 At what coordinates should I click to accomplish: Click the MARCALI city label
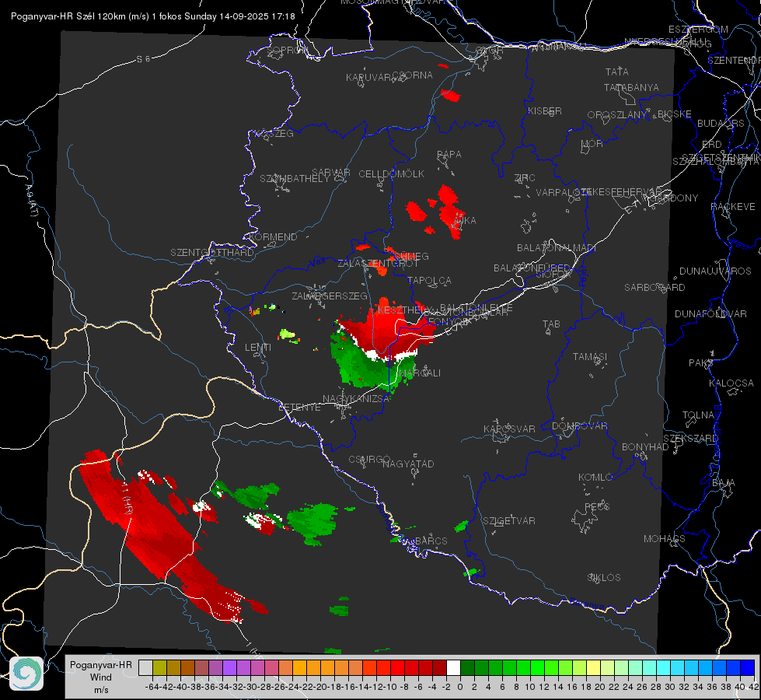tap(421, 373)
